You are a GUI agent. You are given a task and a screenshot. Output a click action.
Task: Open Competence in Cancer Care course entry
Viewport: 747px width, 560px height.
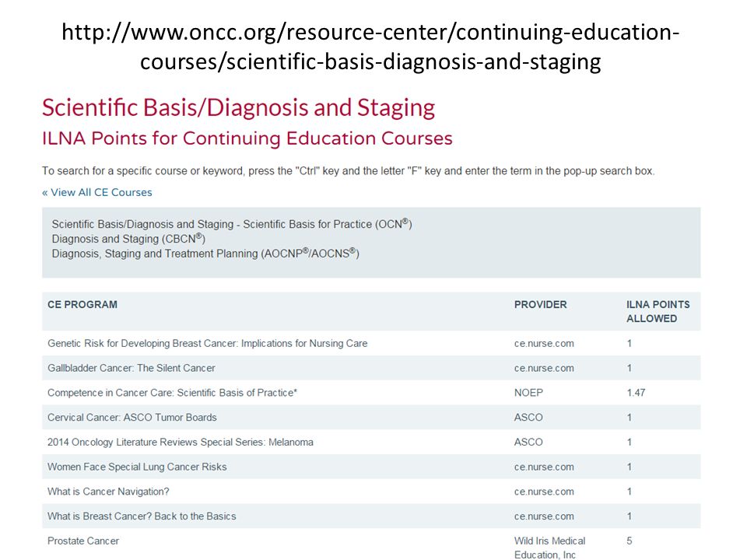coord(172,393)
